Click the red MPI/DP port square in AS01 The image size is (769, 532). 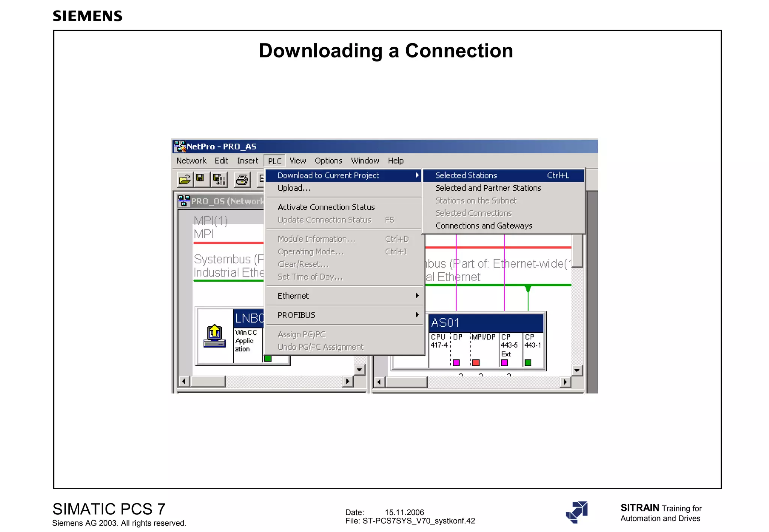[476, 363]
